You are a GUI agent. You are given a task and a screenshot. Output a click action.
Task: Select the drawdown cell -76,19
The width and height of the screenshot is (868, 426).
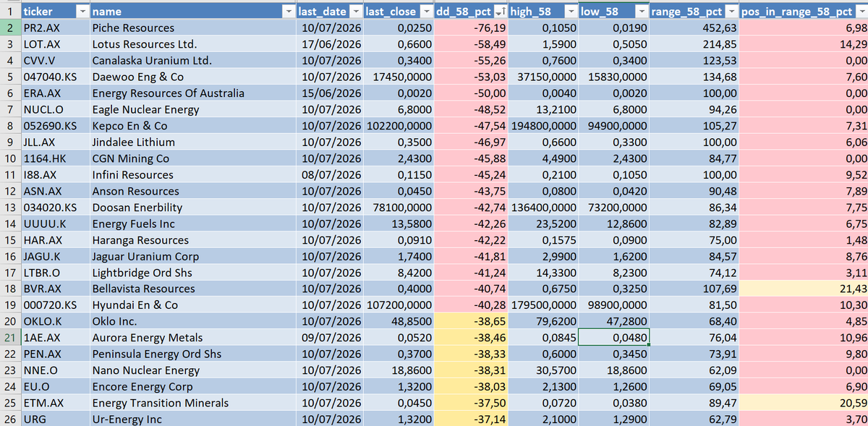pos(471,28)
